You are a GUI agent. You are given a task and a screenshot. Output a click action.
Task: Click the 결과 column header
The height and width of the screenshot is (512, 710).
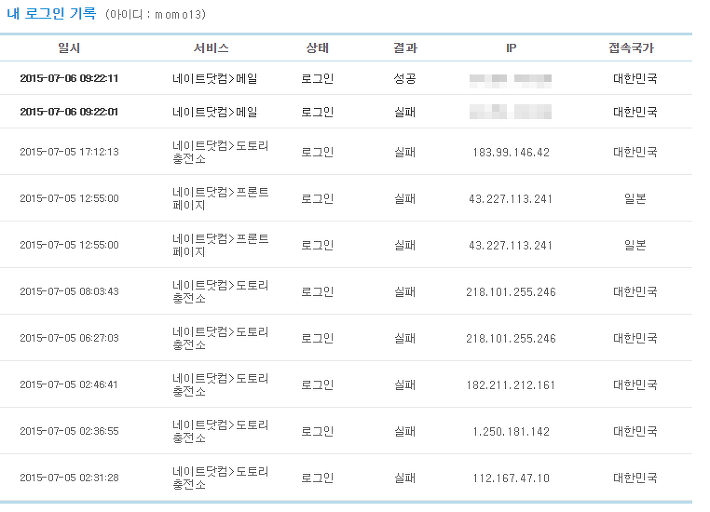tap(405, 48)
